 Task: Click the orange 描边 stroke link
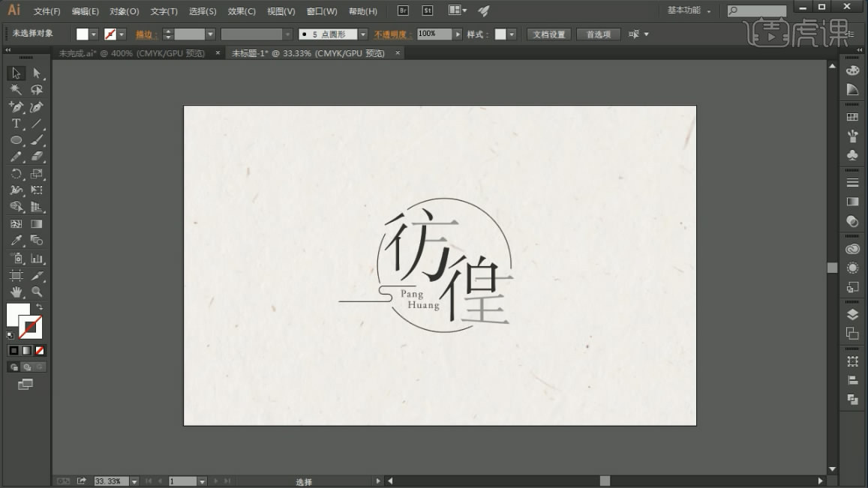146,34
